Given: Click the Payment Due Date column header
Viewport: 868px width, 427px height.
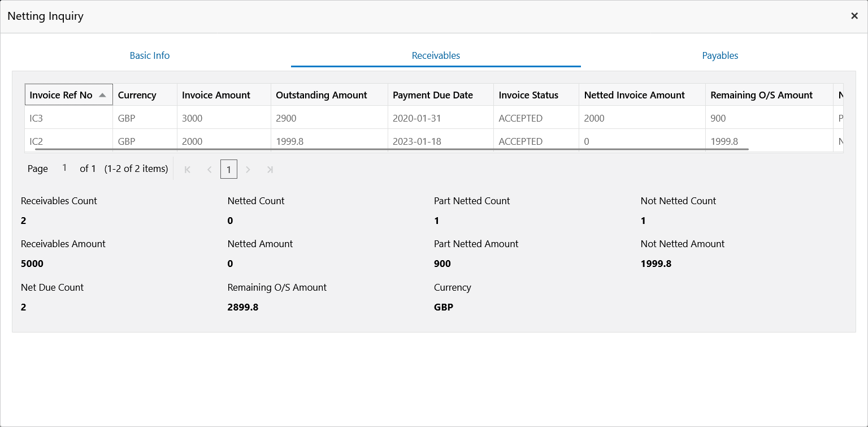Looking at the screenshot, I should (440, 95).
